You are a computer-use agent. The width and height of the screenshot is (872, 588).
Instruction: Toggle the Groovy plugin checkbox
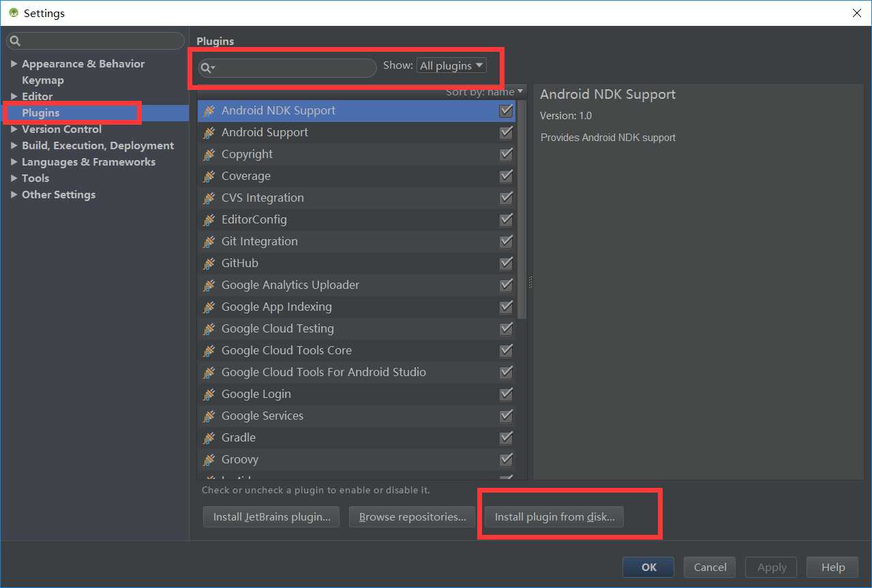[506, 460]
